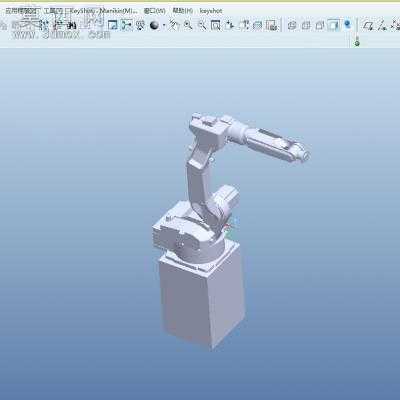Click the small green indicator below toolbar
400x400 pixels.
click(x=357, y=43)
